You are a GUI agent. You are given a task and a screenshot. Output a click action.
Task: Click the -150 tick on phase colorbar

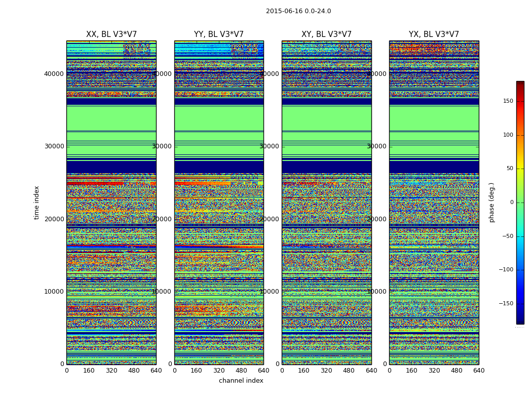pos(506,303)
